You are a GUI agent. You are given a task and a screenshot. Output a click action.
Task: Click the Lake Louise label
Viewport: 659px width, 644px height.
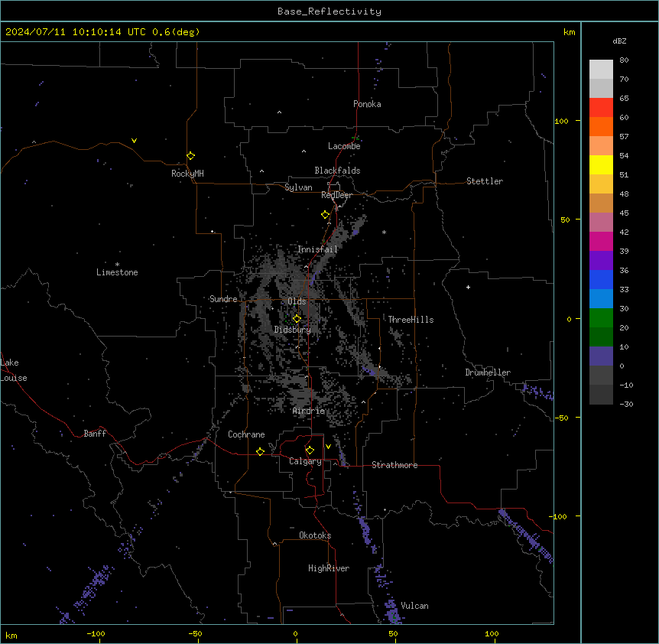[14, 370]
